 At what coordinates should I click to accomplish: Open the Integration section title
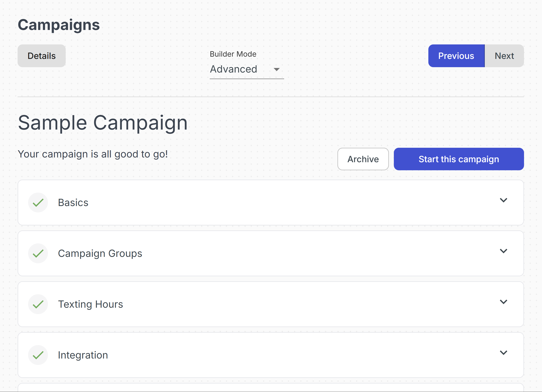(x=83, y=355)
